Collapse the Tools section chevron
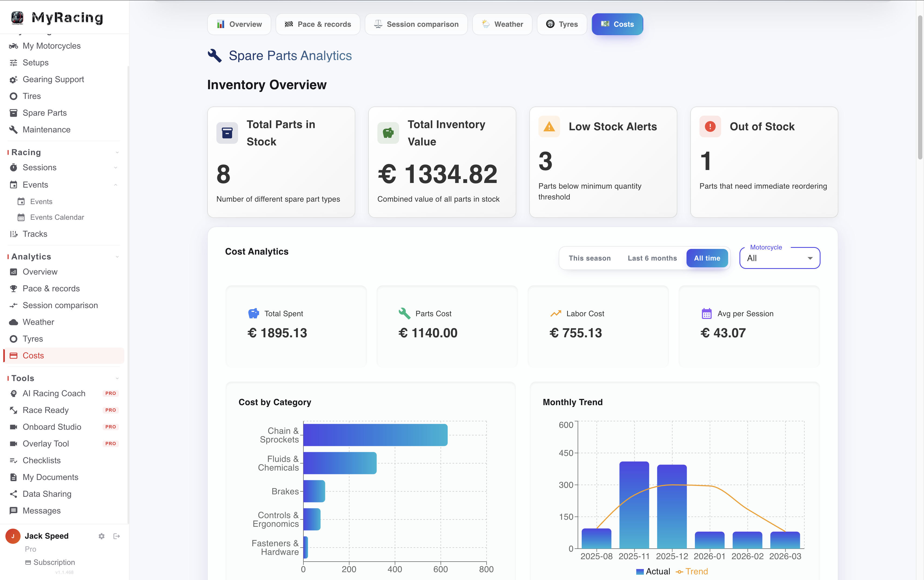The height and width of the screenshot is (580, 924). pyautogui.click(x=117, y=379)
